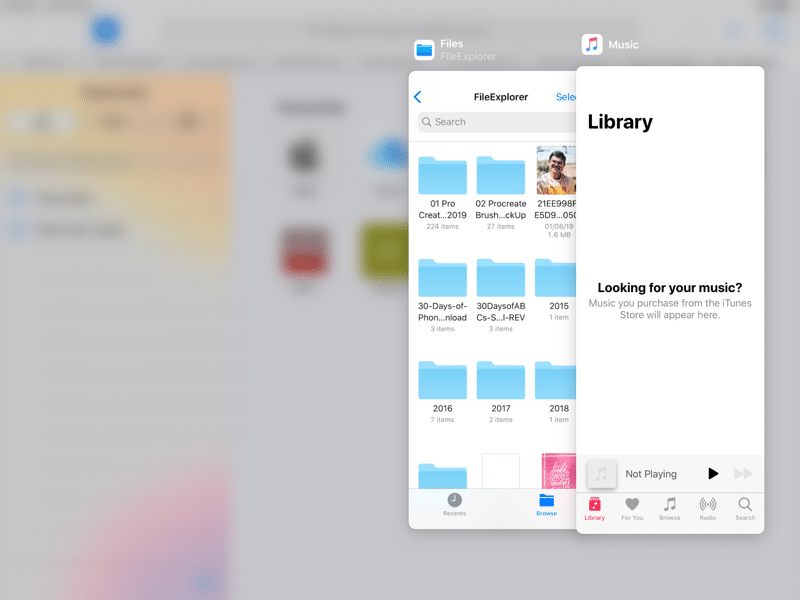Click the Music app icon at the top
The height and width of the screenshot is (600, 800).
[x=593, y=44]
